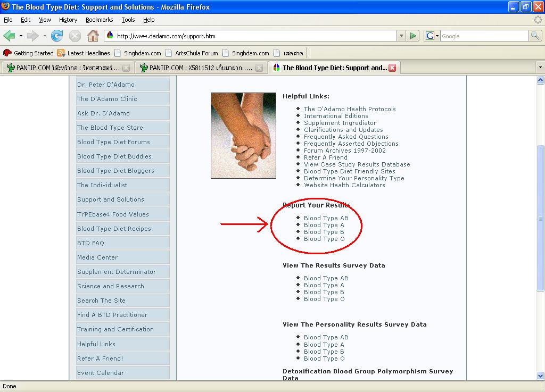Click the Google search engine icon
545x392 pixels.
[x=430, y=36]
